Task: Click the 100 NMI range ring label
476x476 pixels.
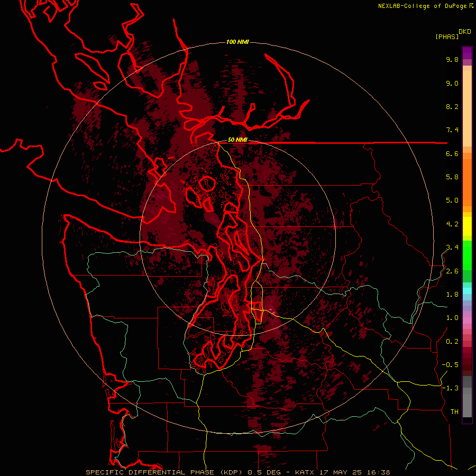Action: 237,42
